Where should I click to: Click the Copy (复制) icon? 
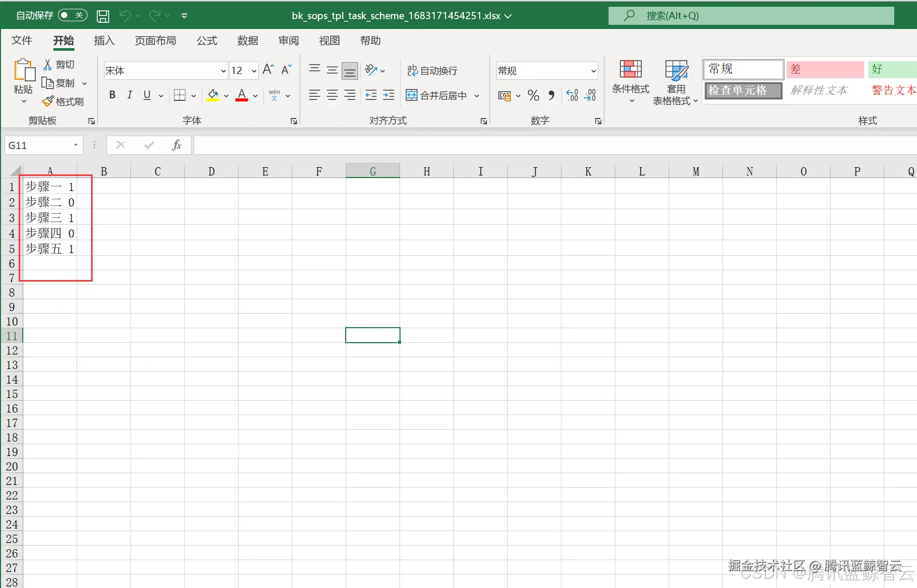(48, 83)
